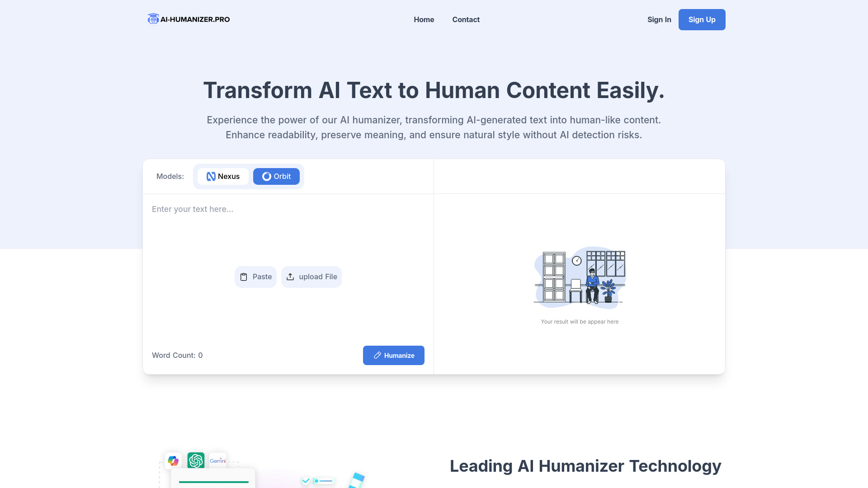The height and width of the screenshot is (488, 868).
Task: Click the AI-Humanizer.pro logo
Action: click(x=189, y=19)
